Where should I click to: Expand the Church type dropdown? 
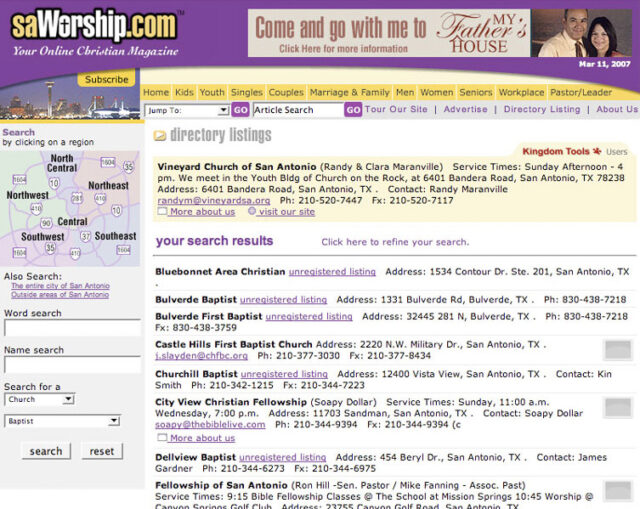click(x=39, y=399)
